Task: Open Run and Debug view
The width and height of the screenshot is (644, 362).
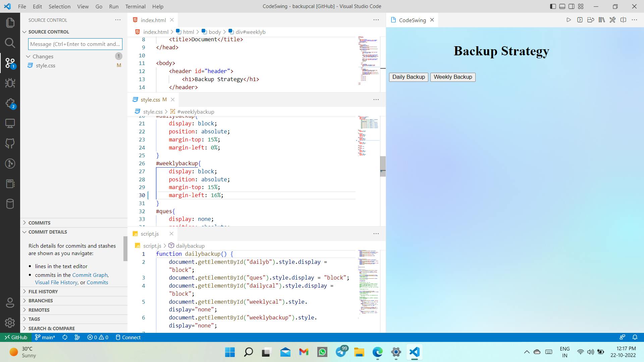Action: coord(10,83)
